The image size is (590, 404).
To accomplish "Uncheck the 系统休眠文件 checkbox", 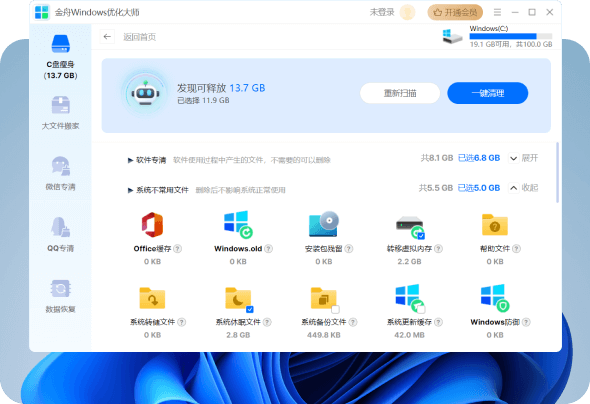I will pyautogui.click(x=249, y=309).
